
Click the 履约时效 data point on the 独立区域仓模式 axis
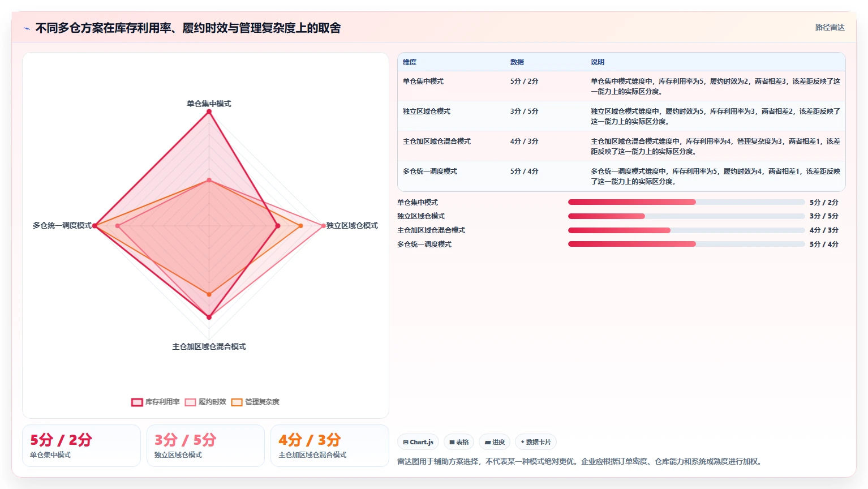(324, 226)
